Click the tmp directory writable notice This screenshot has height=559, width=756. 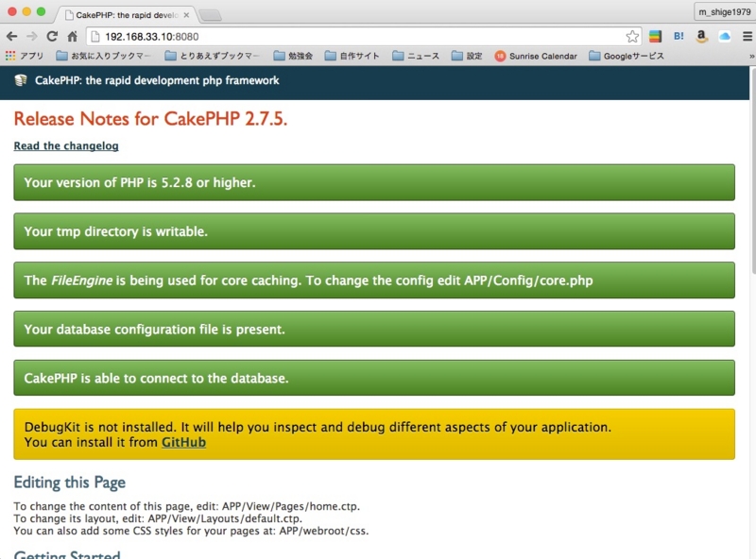click(374, 231)
